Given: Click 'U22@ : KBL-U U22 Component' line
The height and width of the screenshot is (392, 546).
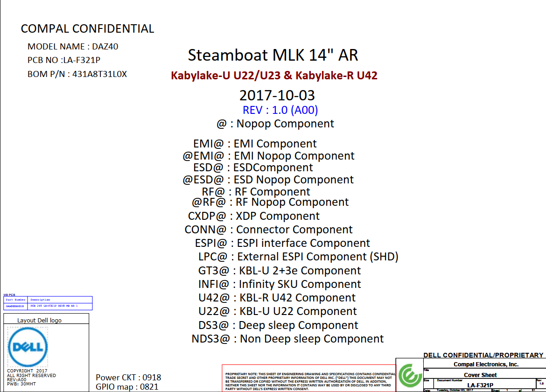Looking at the screenshot, I should pos(278,311).
